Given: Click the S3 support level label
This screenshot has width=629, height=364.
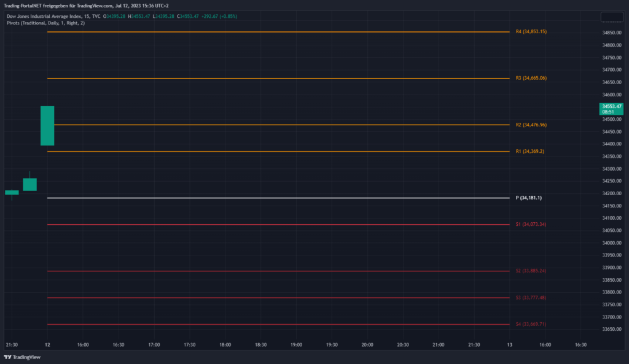Looking at the screenshot, I should pos(531,297).
